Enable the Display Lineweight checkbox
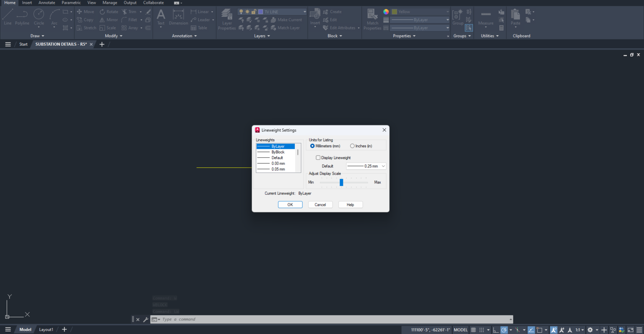Screen dimensions: 644x334 click(318, 157)
